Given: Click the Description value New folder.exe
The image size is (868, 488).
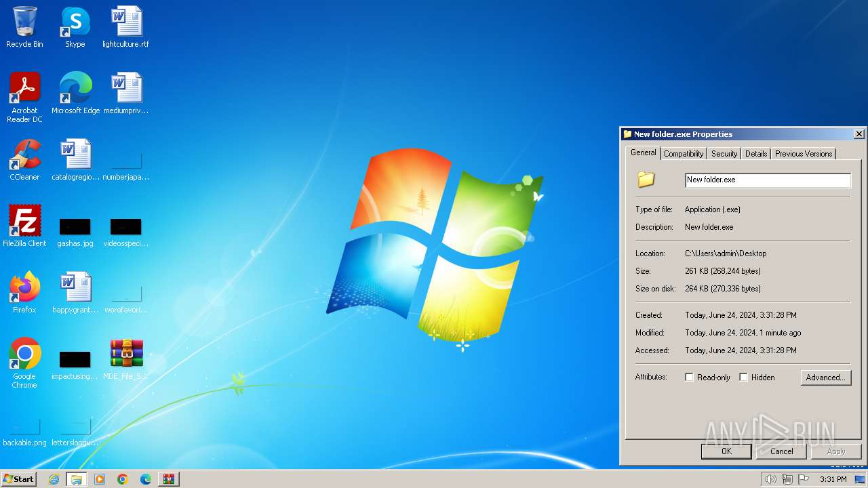Looking at the screenshot, I should tap(709, 227).
